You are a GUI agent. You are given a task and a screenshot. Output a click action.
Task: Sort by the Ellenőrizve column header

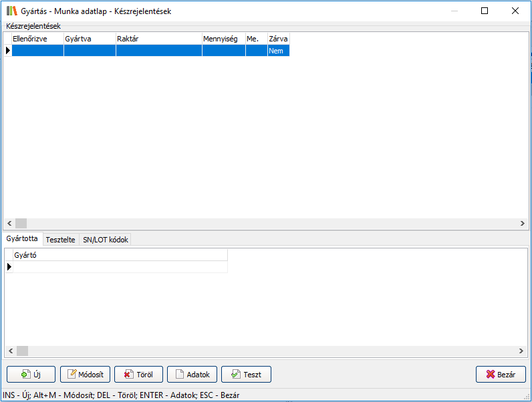click(x=37, y=39)
